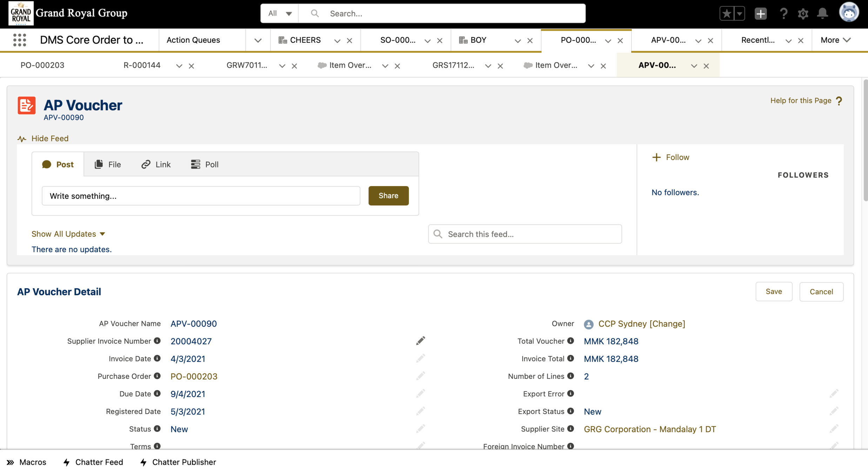Image resolution: width=868 pixels, height=474 pixels.
Task: Edit Supplier Invoice Number with pencil icon
Action: 420,341
